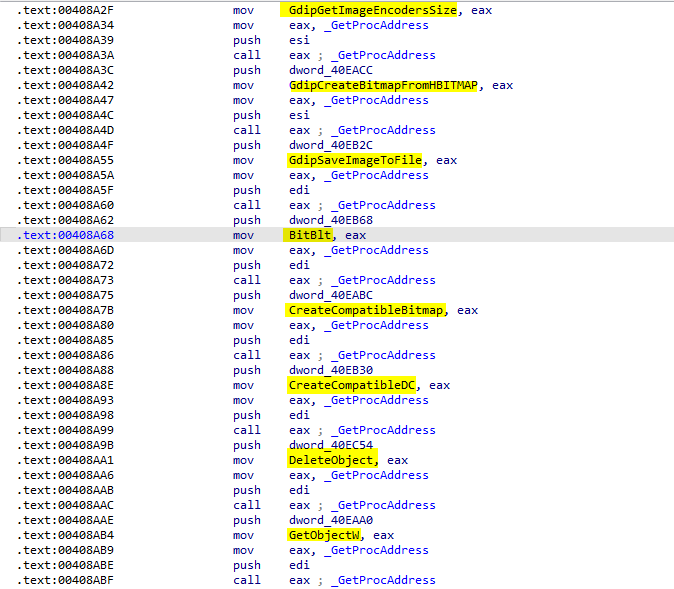Click address .text:00408A68 on the selected line

pyautogui.click(x=66, y=235)
